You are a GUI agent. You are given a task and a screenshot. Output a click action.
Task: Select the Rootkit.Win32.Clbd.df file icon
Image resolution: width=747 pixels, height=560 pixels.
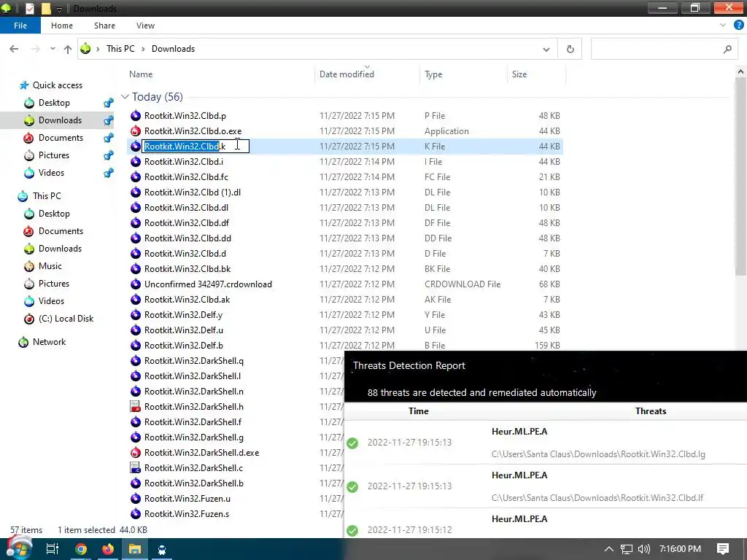point(136,223)
